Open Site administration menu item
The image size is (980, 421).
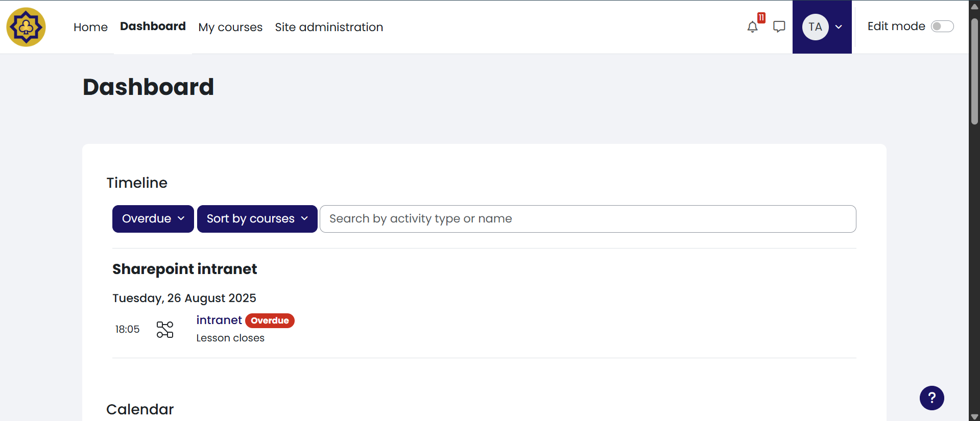point(329,27)
